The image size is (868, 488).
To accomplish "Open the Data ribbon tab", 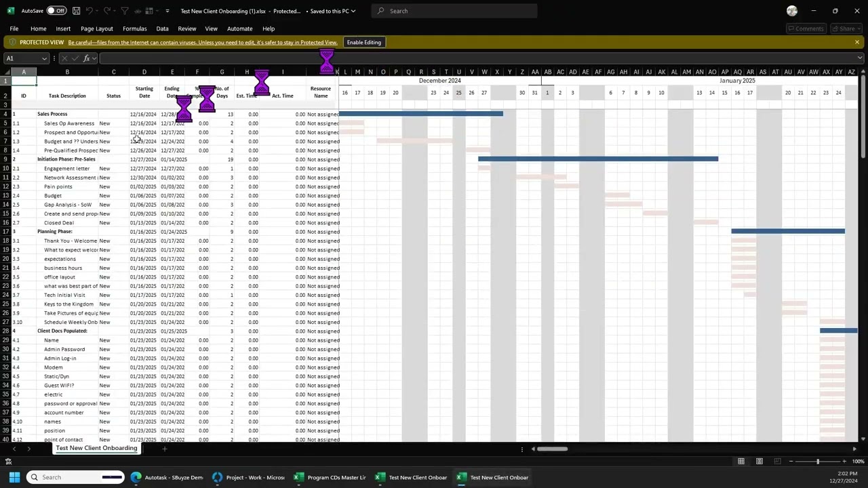I will click(x=162, y=28).
